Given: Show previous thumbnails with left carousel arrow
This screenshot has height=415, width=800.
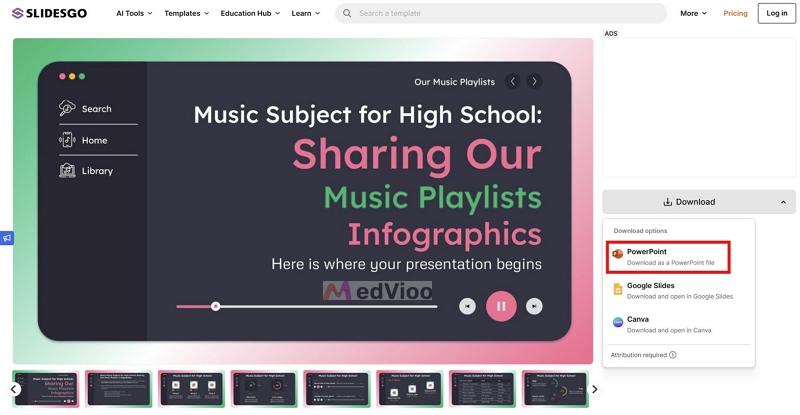Looking at the screenshot, I should (14, 389).
